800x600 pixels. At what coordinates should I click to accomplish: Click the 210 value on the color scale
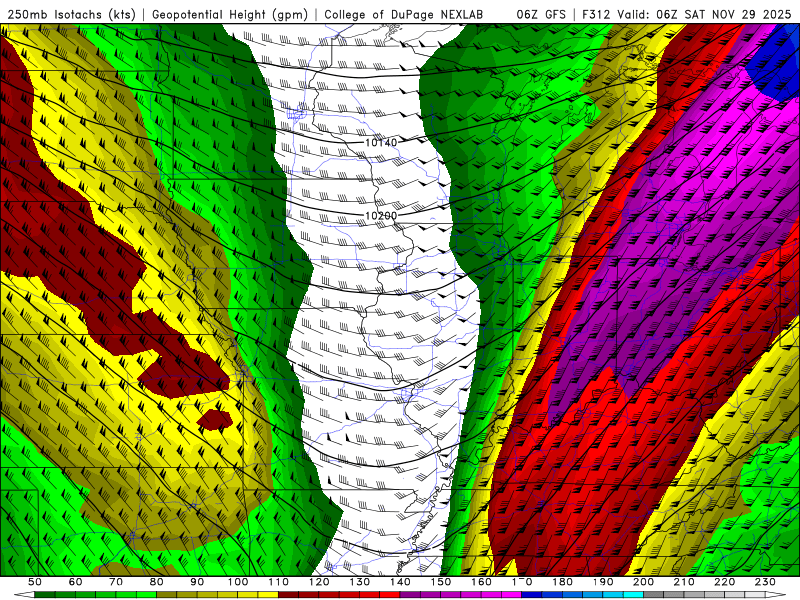pos(684,582)
